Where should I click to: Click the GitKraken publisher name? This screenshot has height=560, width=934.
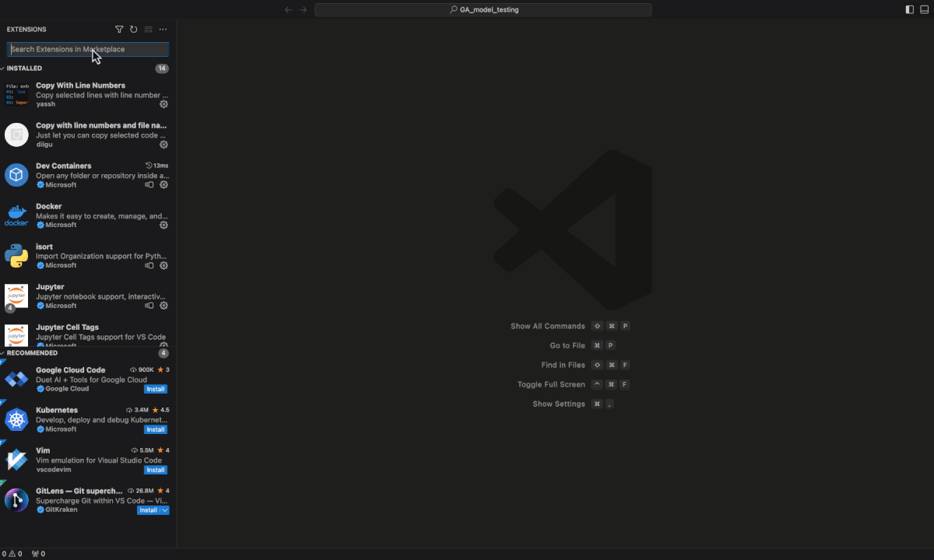click(61, 510)
